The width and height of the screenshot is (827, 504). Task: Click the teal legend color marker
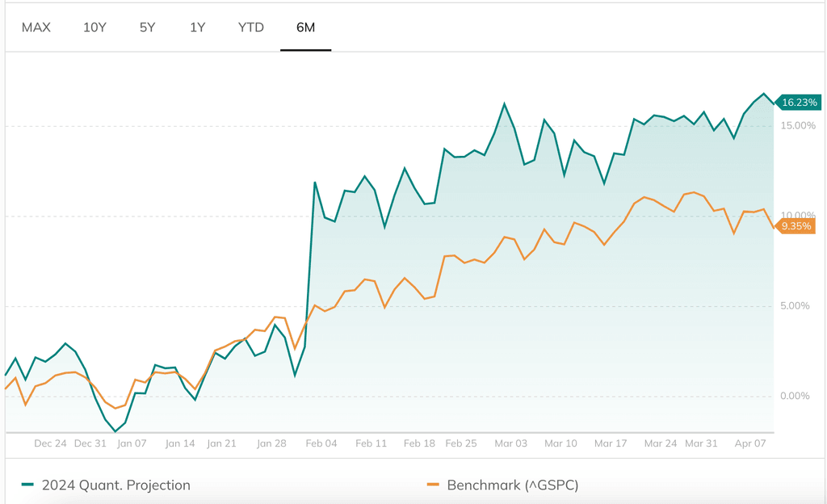(x=28, y=485)
